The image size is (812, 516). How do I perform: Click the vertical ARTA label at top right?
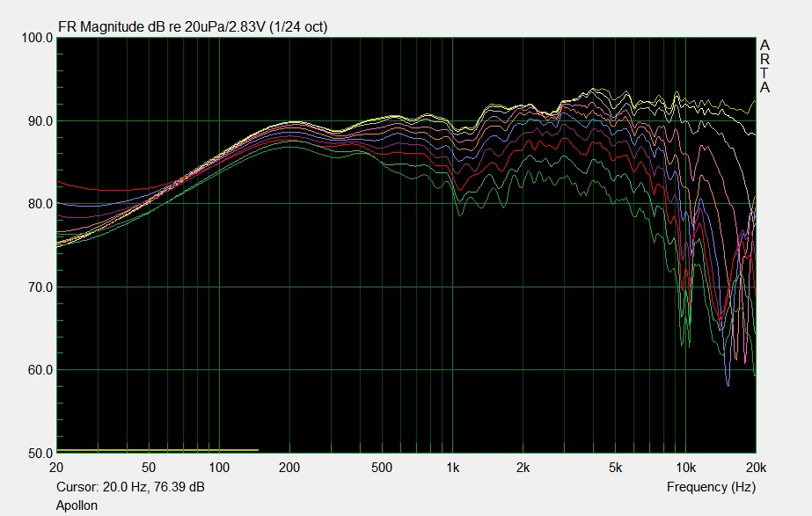point(764,66)
